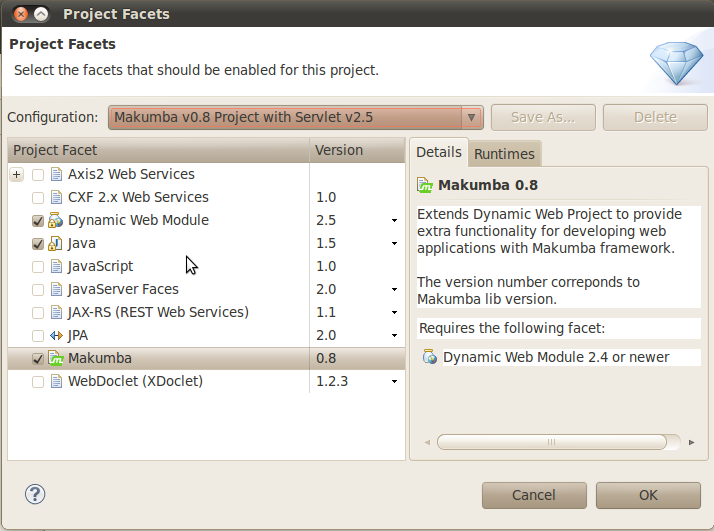Close the Project Facets window
714x531 pixels.
[20, 14]
